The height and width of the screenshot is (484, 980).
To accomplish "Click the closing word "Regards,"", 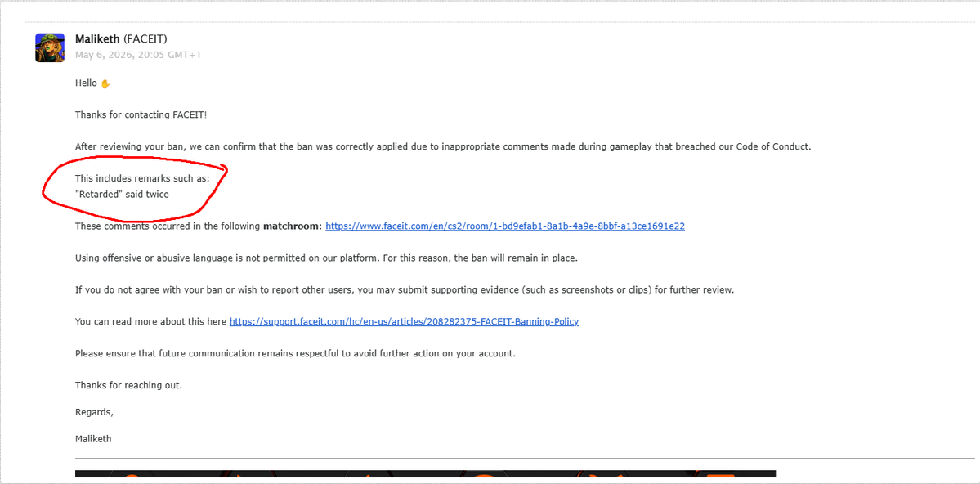I will coord(94,413).
